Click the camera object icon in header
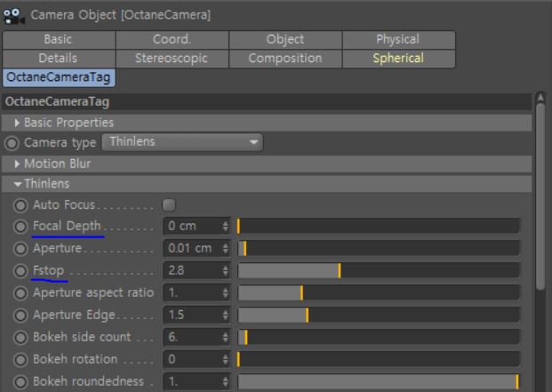The width and height of the screenshot is (552, 392). (x=13, y=16)
